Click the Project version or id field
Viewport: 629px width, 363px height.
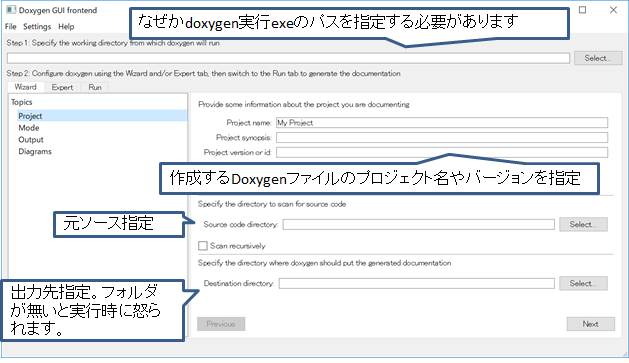tap(442, 152)
